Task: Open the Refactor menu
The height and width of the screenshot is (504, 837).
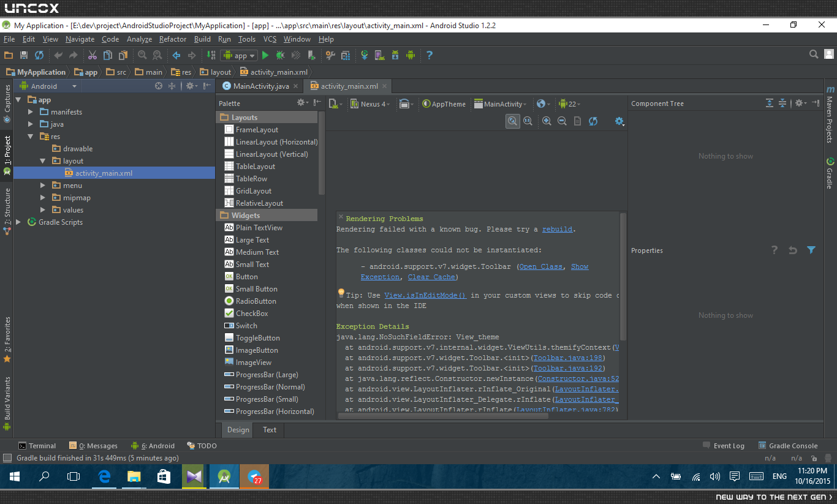Action: coord(173,39)
